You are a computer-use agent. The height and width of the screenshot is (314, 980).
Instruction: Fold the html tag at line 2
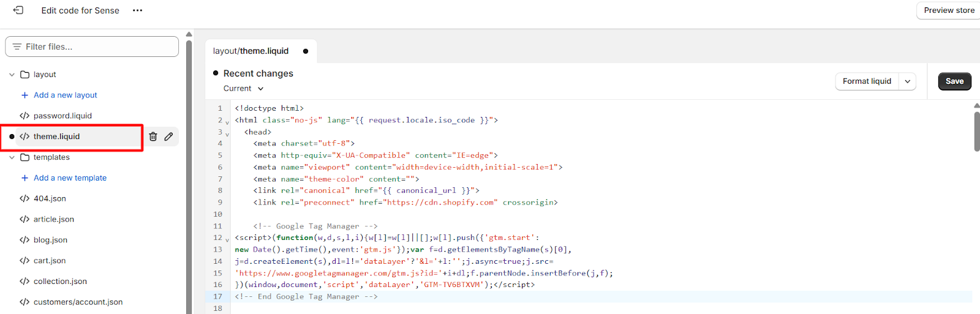pos(227,122)
